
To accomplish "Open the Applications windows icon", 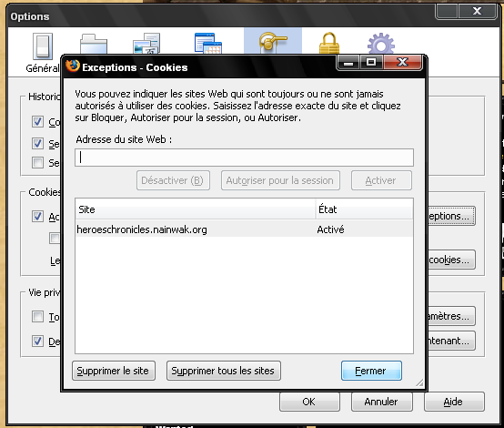I will pyautogui.click(x=208, y=43).
